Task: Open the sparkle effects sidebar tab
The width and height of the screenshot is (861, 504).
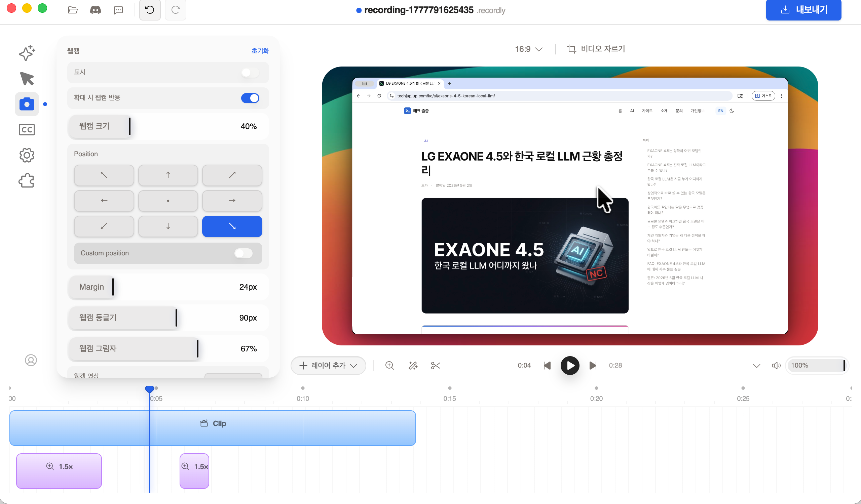Action: (x=27, y=53)
